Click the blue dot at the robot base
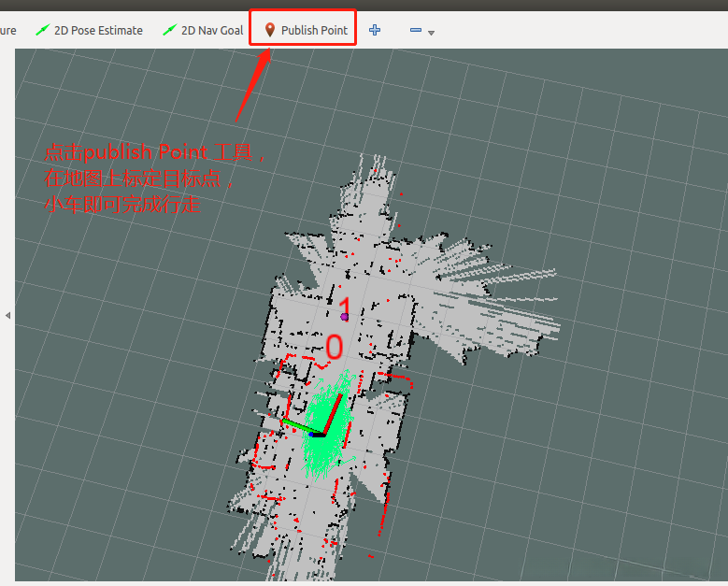Image resolution: width=728 pixels, height=586 pixels. pos(311,436)
